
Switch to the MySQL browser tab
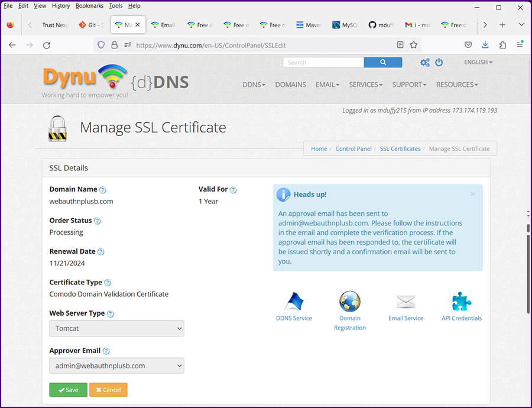345,25
